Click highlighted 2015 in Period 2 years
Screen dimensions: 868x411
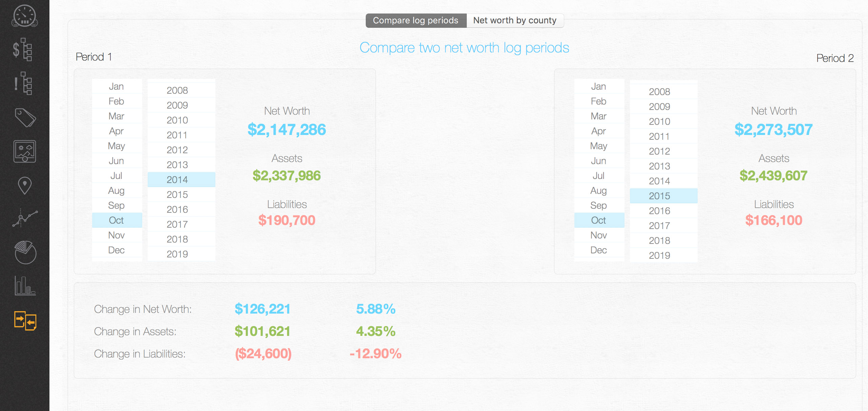point(663,196)
